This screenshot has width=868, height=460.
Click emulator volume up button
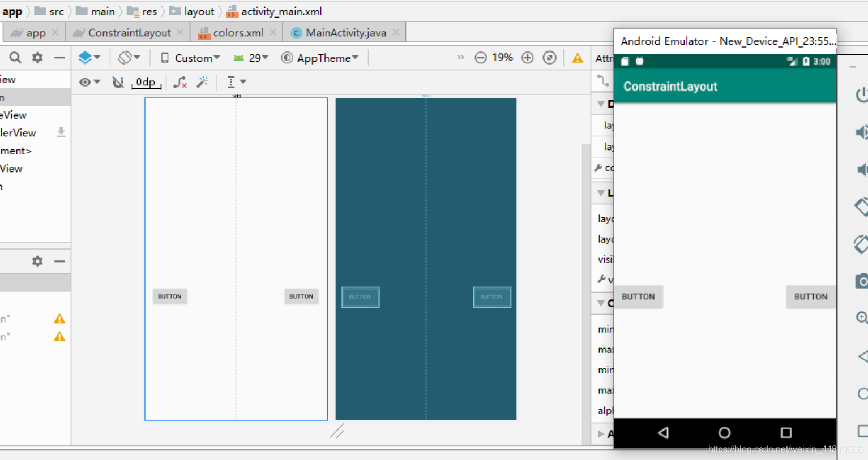pos(861,132)
